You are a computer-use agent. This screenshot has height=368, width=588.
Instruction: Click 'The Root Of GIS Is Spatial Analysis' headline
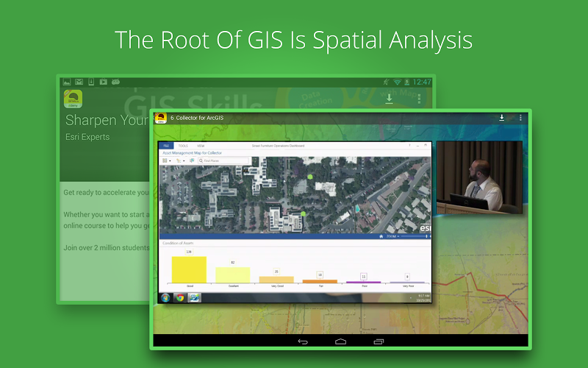tap(293, 40)
